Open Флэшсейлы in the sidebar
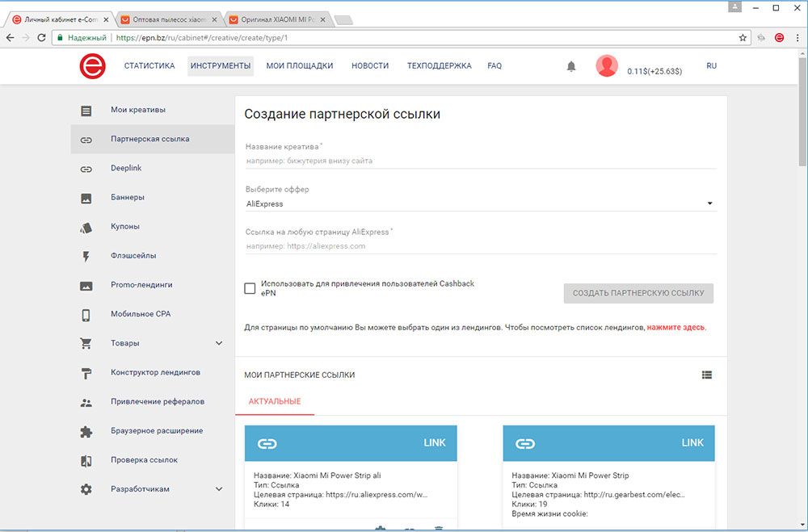Image resolution: width=808 pixels, height=532 pixels. [x=133, y=256]
